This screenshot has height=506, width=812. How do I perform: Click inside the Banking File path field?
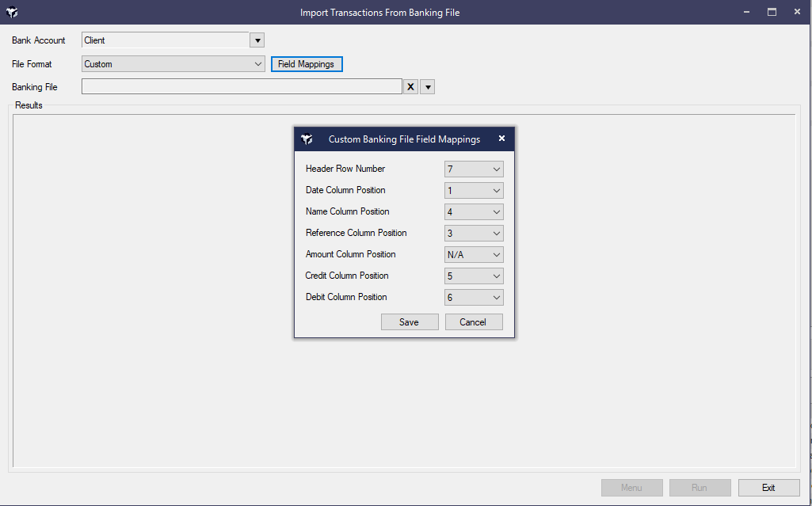242,87
